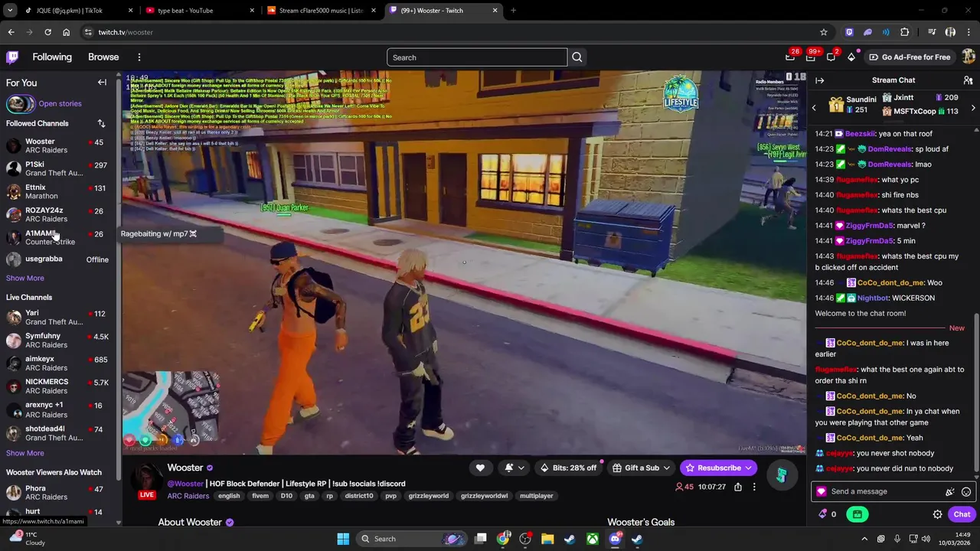Select the multiplayer tag
980x551 pixels.
[x=537, y=496]
